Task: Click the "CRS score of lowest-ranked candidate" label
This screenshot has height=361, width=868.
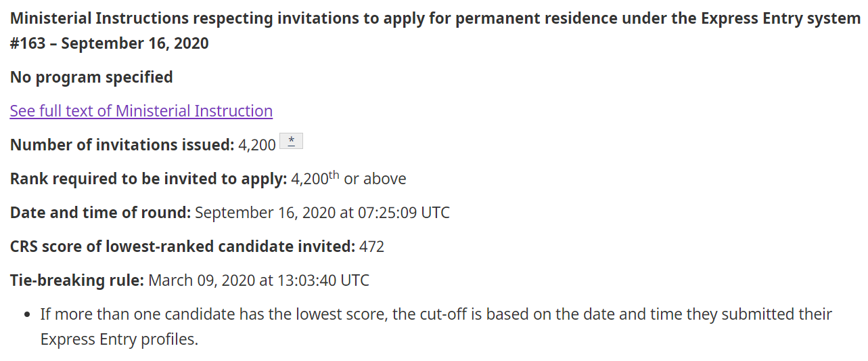Action: pyautogui.click(x=182, y=247)
